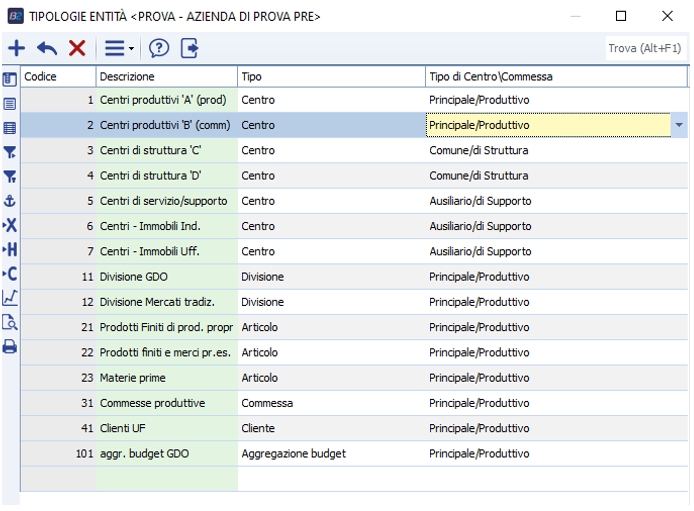Click the printer icon in left sidebar

click(10, 346)
